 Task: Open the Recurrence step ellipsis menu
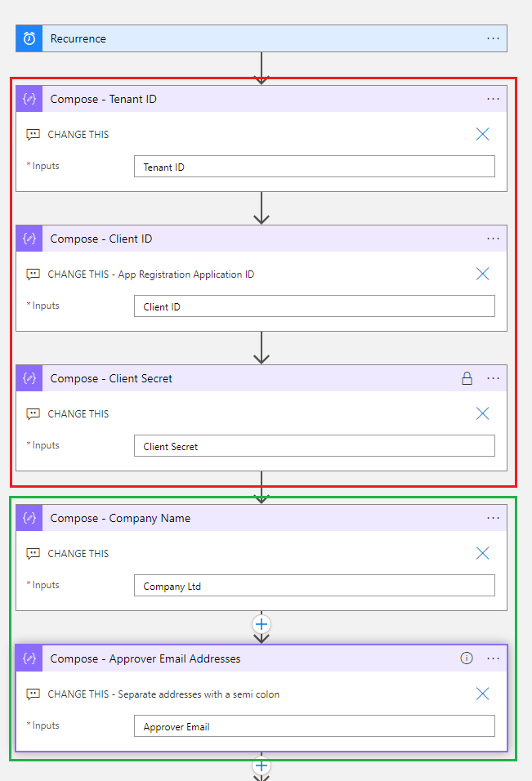[x=493, y=38]
